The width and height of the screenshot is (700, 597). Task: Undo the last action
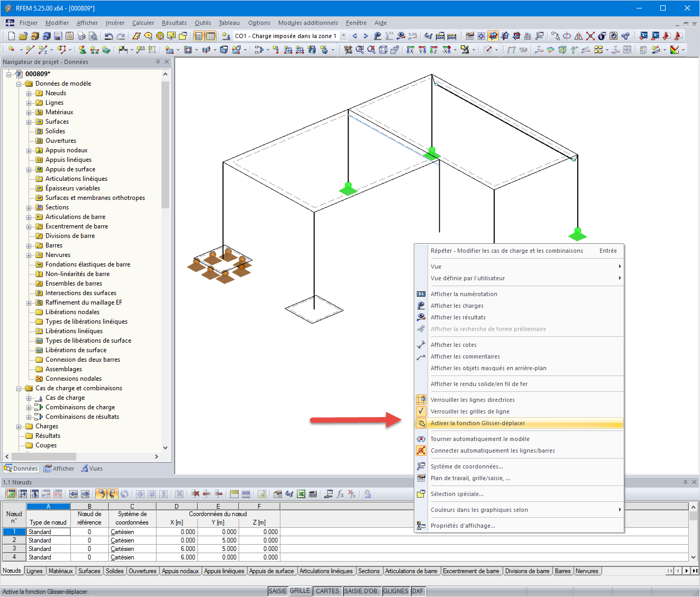tap(108, 36)
